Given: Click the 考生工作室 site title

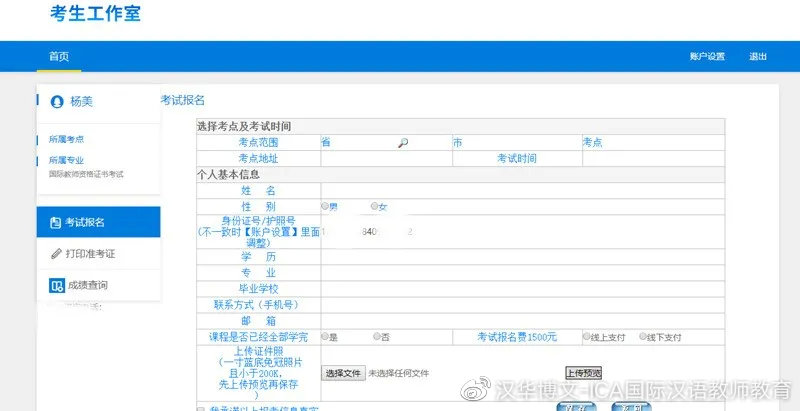Looking at the screenshot, I should [x=95, y=14].
